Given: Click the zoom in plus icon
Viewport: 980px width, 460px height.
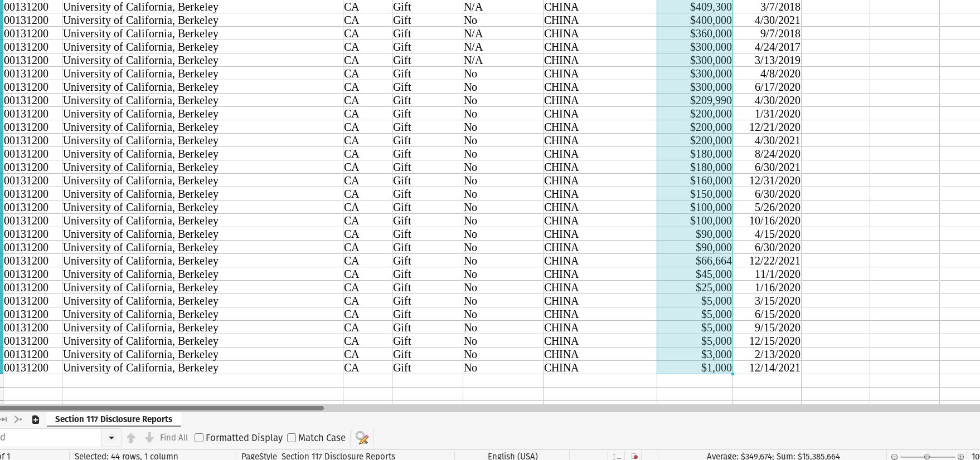Looking at the screenshot, I should [x=960, y=457].
